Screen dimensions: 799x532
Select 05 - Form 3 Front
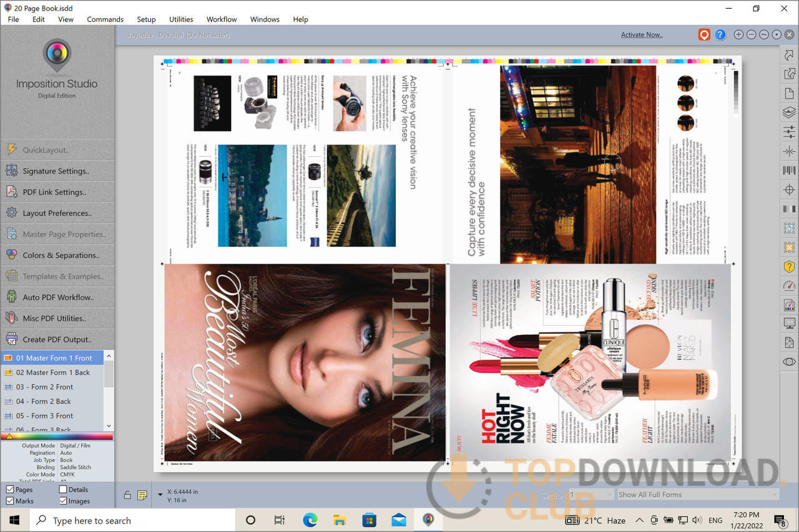(52, 415)
